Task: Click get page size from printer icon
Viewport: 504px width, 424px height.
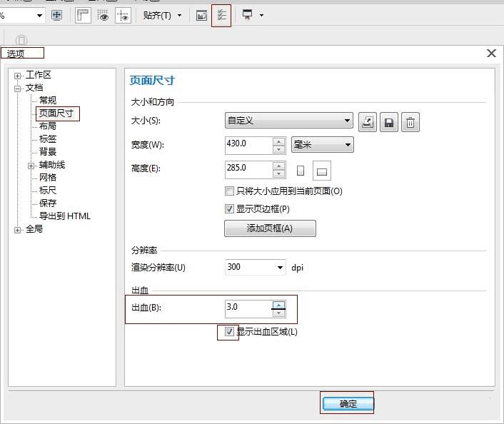Action: coord(368,122)
